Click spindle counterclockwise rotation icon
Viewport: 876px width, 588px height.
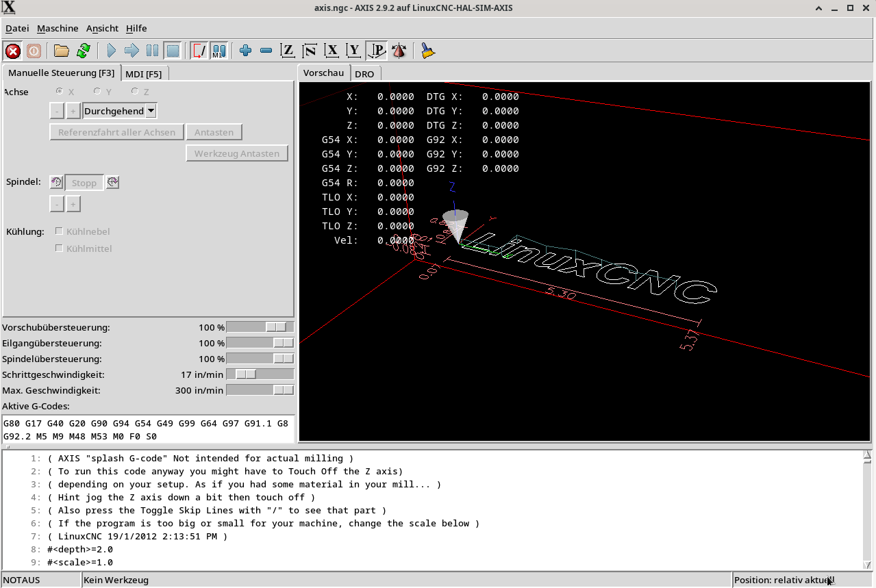click(x=56, y=182)
